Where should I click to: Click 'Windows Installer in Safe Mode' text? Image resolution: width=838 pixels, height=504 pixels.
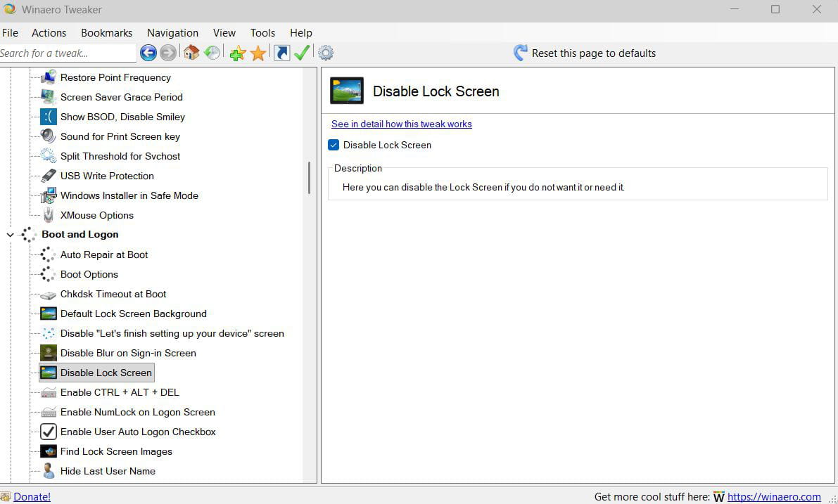[x=129, y=195]
